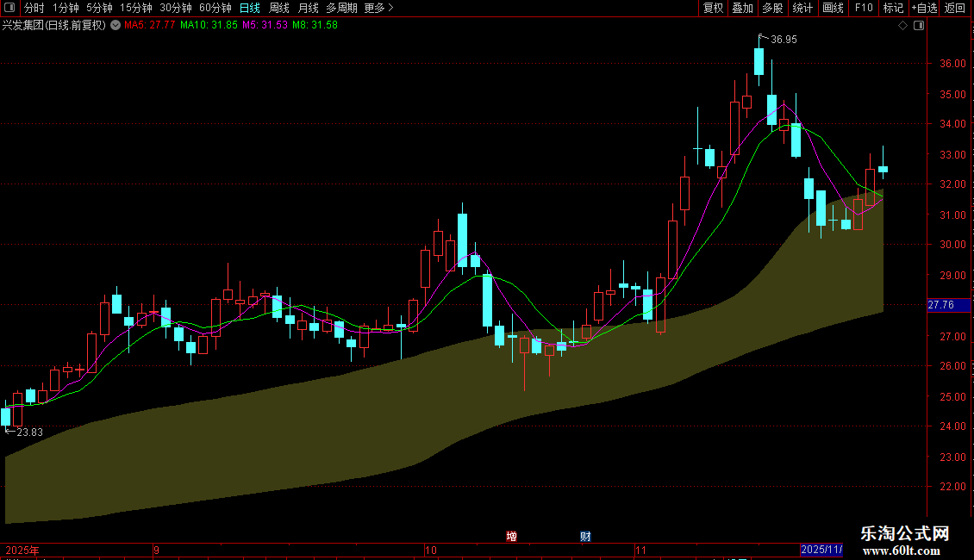Select the 5分钟 period tab

click(99, 8)
